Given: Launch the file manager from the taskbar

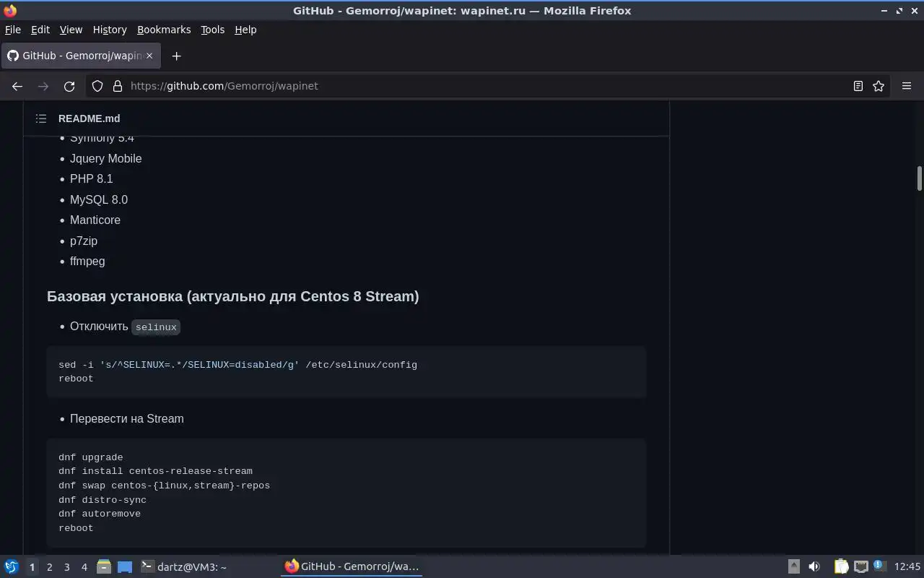Looking at the screenshot, I should (104, 567).
